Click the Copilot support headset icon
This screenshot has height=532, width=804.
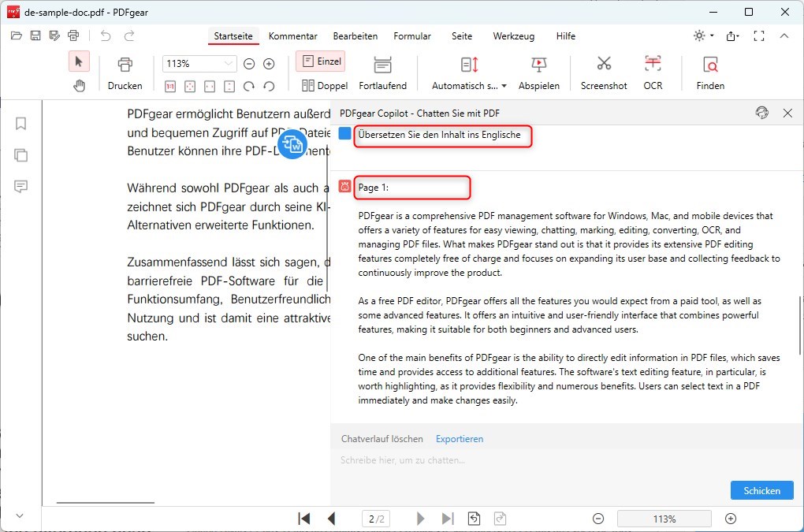[762, 113]
